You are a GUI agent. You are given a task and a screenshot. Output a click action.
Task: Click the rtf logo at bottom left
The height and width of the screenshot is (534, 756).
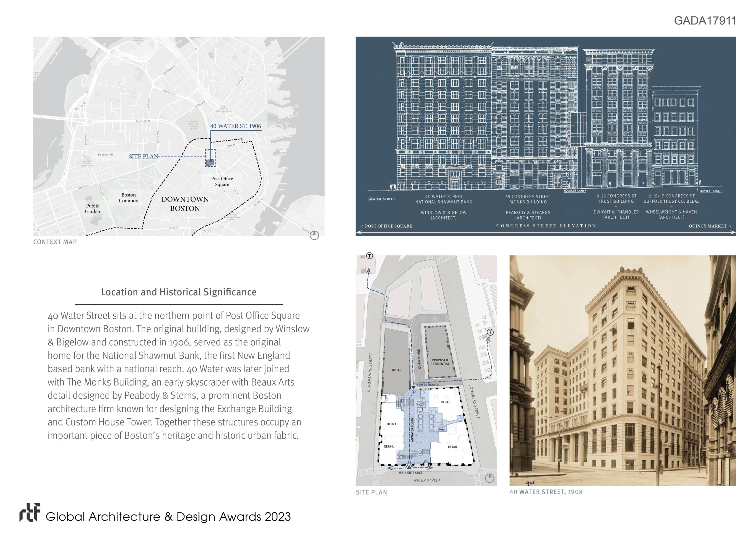30,513
